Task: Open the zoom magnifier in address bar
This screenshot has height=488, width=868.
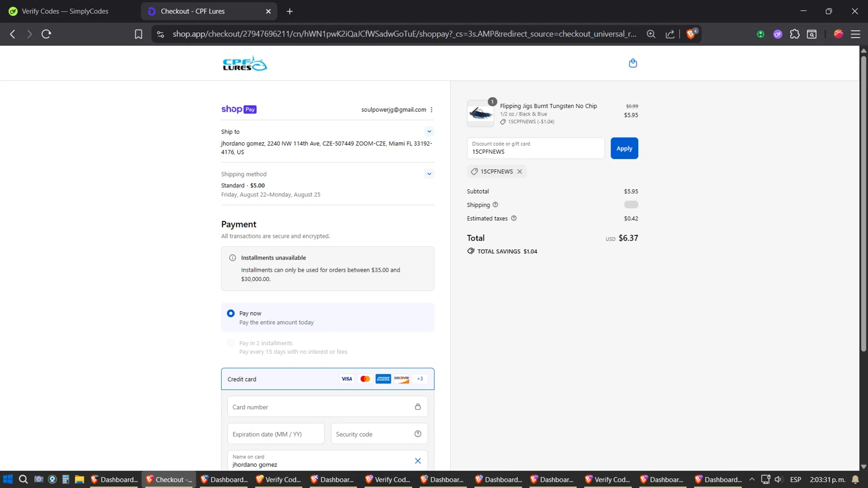Action: click(x=651, y=34)
